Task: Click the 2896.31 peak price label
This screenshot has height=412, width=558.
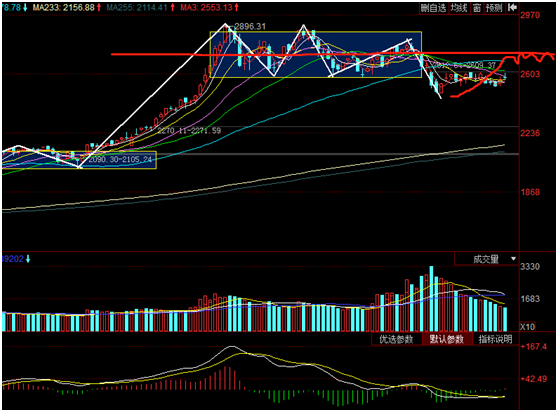Action: tap(250, 26)
